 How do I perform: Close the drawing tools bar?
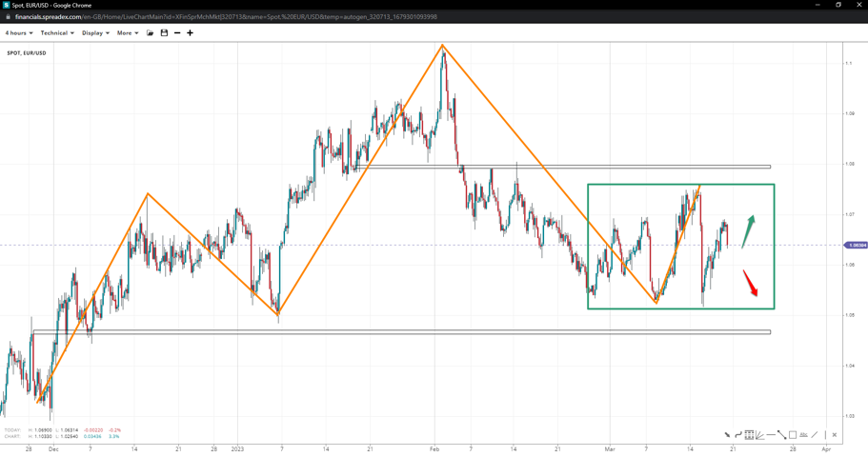click(x=835, y=435)
